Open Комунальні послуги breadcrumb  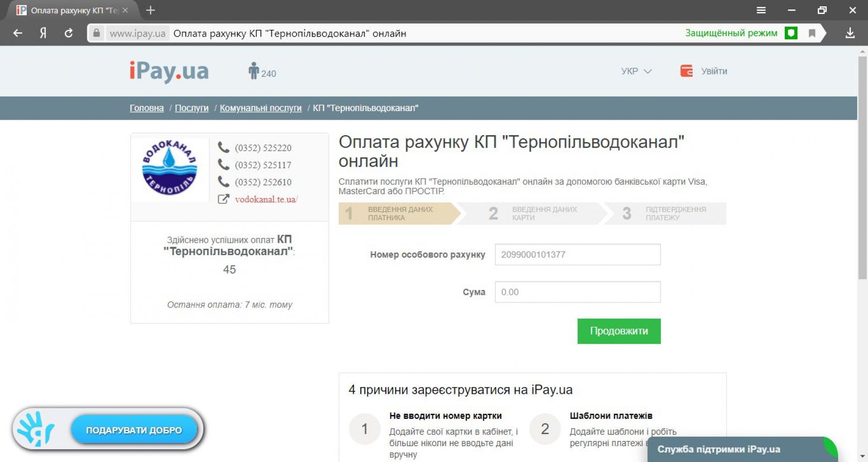point(260,108)
